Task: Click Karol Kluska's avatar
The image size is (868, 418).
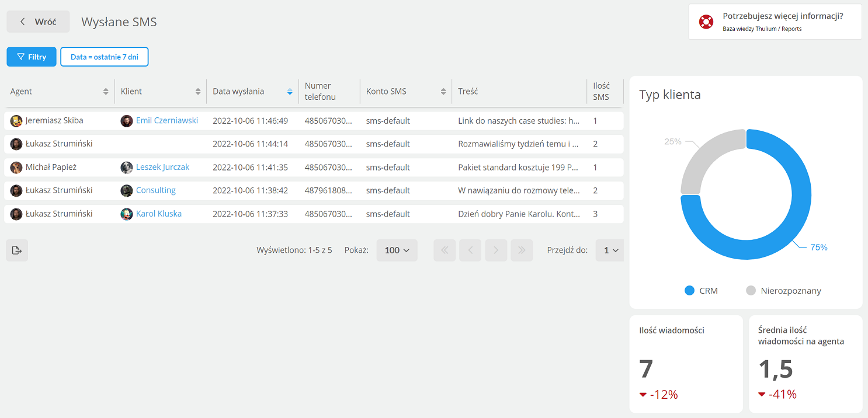Action: (127, 214)
